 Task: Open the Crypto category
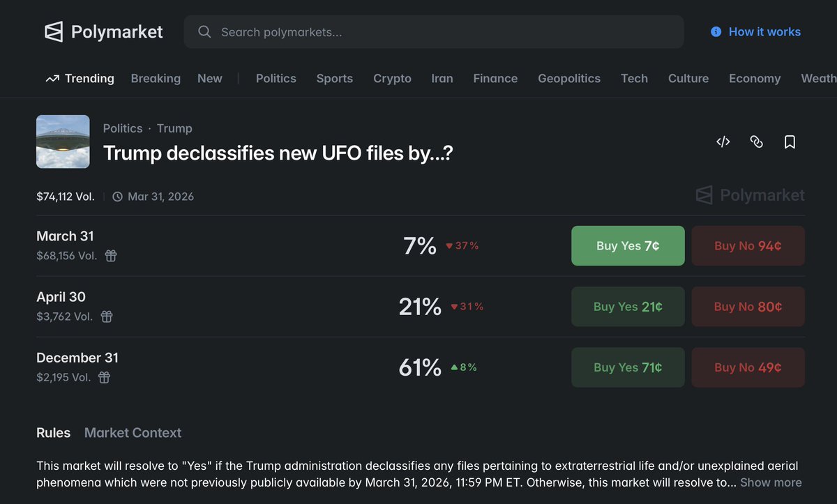click(392, 79)
